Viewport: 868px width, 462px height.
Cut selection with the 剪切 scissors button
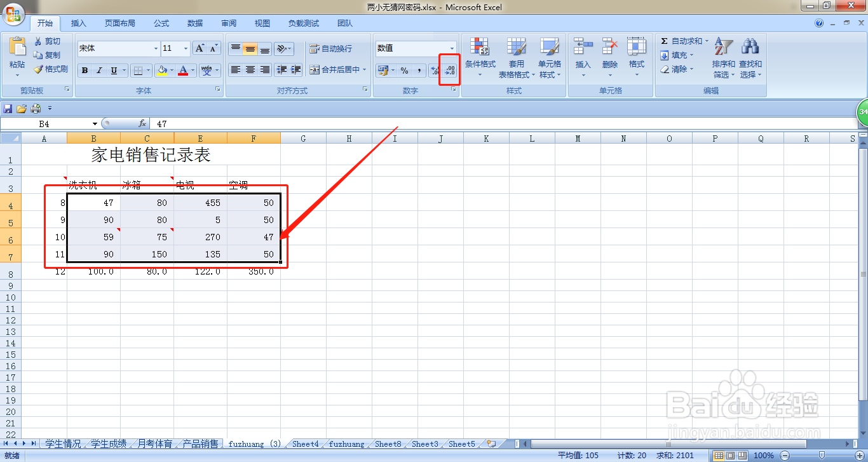[x=48, y=41]
